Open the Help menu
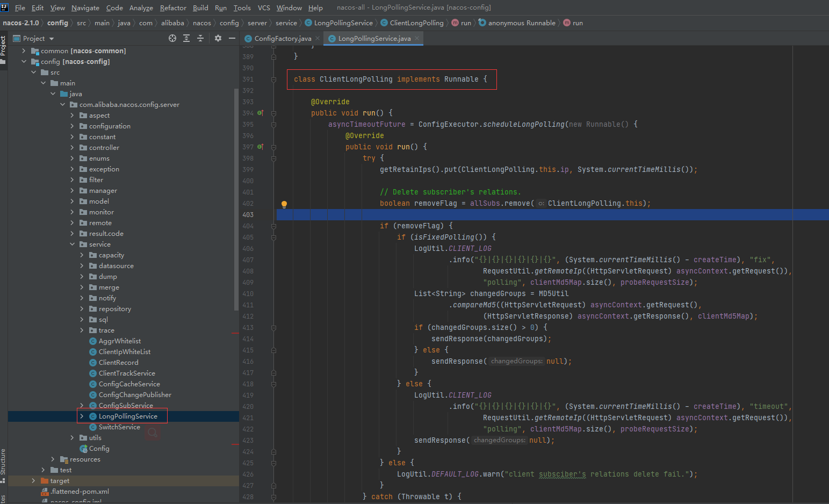 315,8
